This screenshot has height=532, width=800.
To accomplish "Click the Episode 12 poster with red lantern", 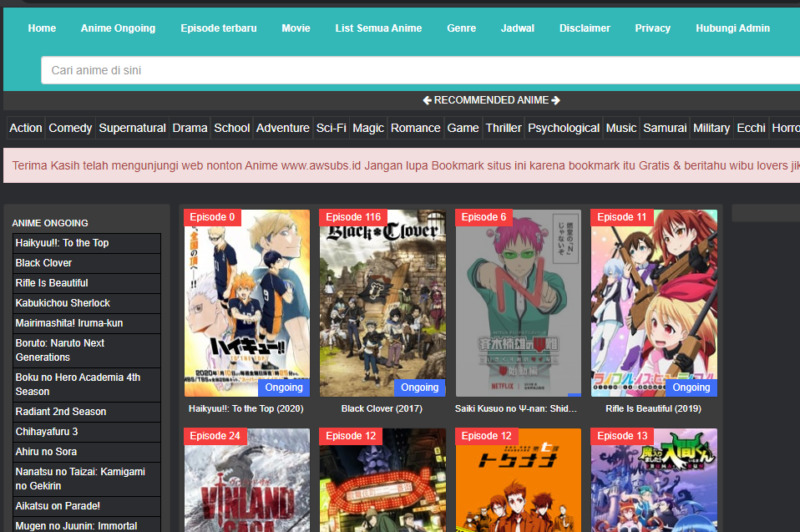I will pyautogui.click(x=383, y=480).
